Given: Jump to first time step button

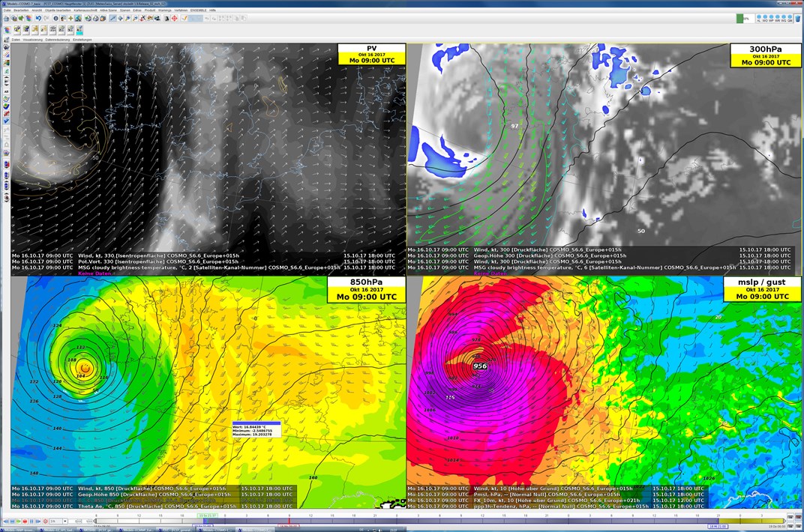Looking at the screenshot, I should click(x=6, y=522).
